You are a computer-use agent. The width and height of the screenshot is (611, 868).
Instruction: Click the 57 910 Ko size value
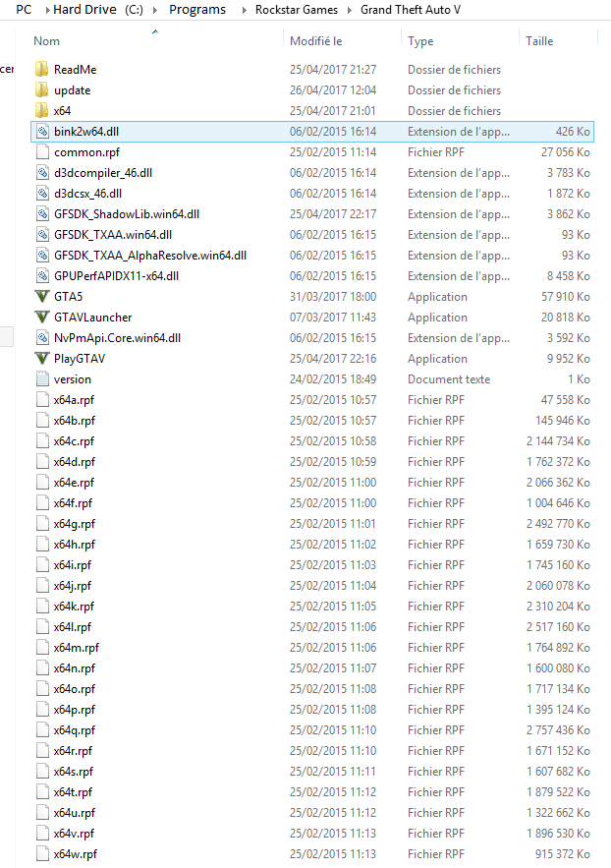point(565,297)
